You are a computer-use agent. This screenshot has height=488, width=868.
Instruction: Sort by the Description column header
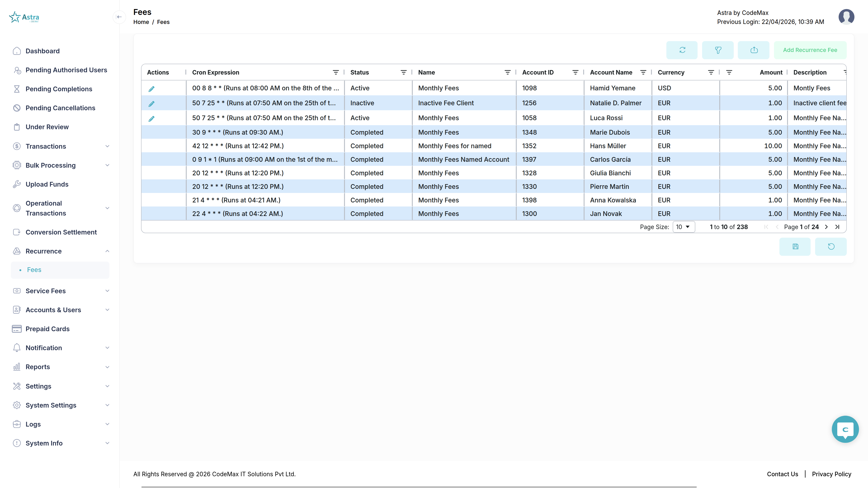click(x=810, y=72)
